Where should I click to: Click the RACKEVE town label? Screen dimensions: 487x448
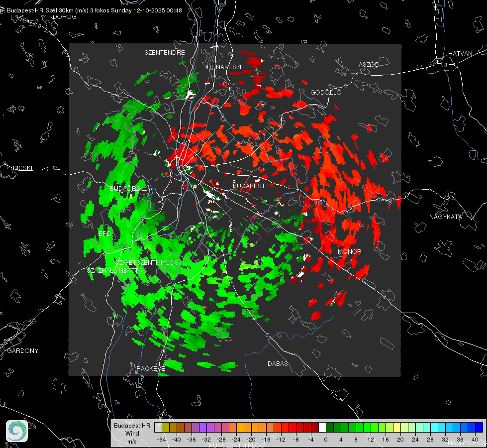coord(151,369)
